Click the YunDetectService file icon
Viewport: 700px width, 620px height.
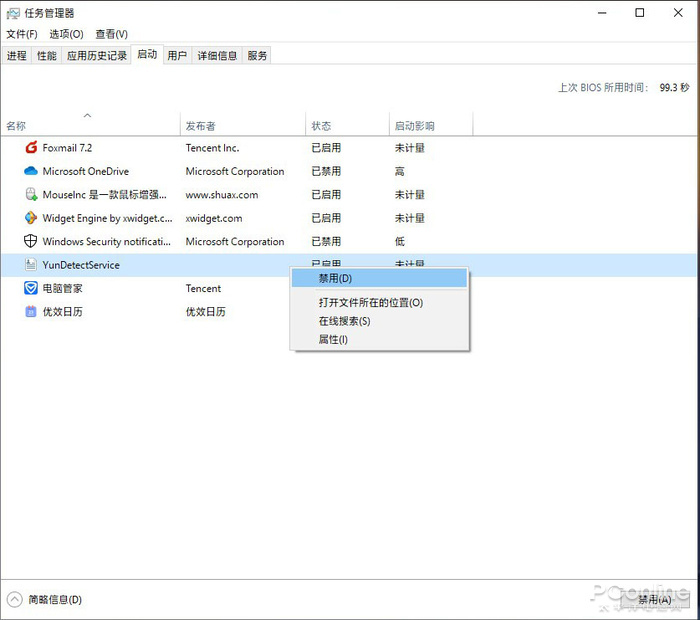(30, 264)
